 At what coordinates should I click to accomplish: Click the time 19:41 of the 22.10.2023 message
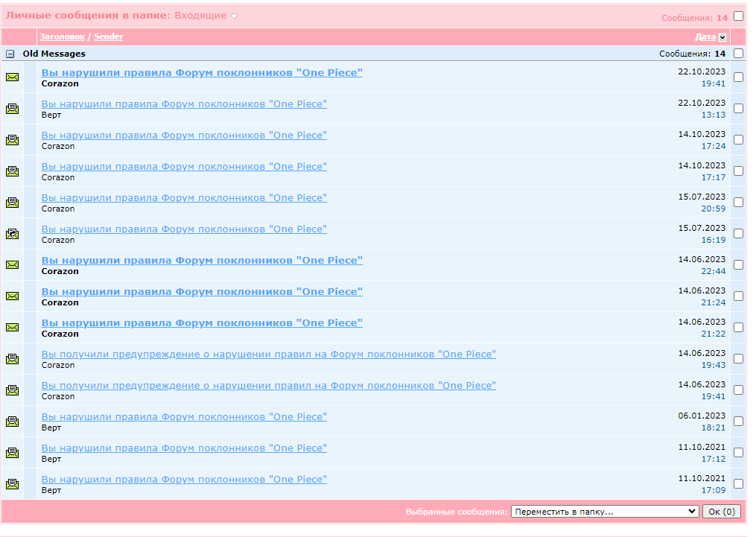pyautogui.click(x=713, y=84)
